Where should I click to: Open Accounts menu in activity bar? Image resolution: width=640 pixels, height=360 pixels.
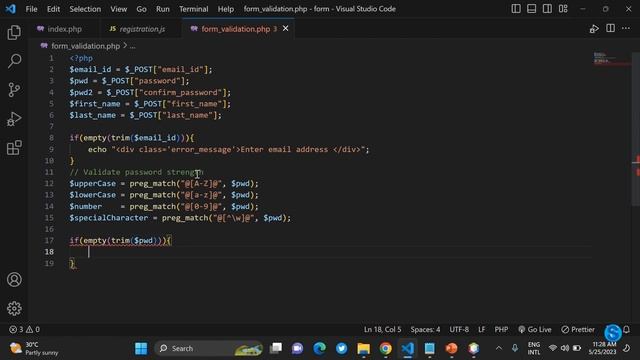tap(14, 280)
